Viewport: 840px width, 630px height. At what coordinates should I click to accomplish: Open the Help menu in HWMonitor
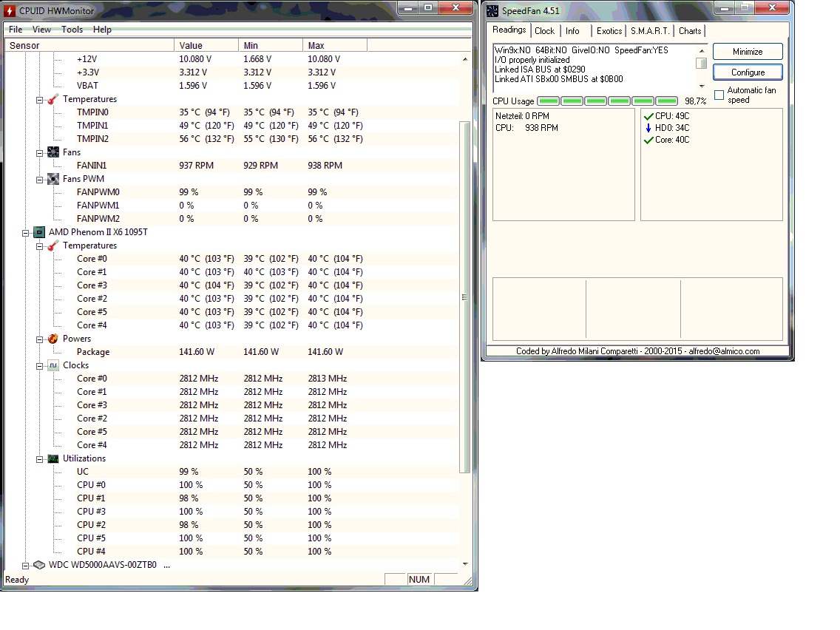102,30
